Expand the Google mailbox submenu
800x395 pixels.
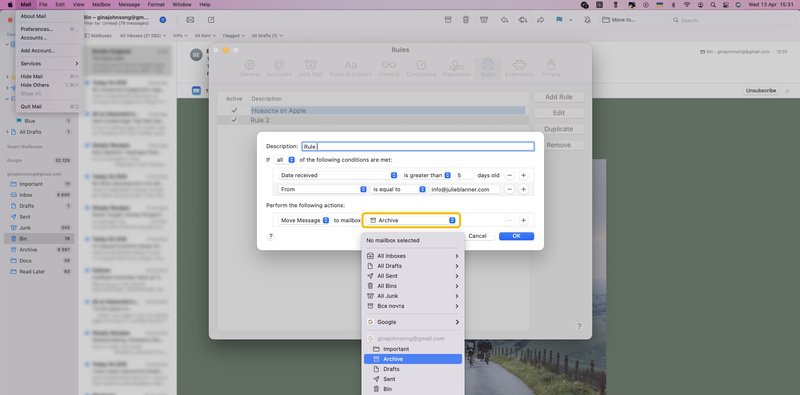pyautogui.click(x=413, y=322)
